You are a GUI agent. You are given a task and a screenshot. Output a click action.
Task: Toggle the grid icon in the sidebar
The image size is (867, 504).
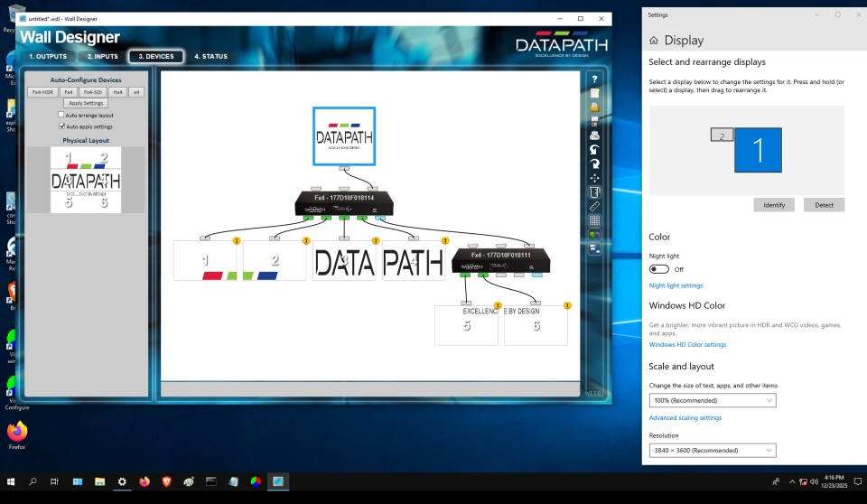[594, 220]
